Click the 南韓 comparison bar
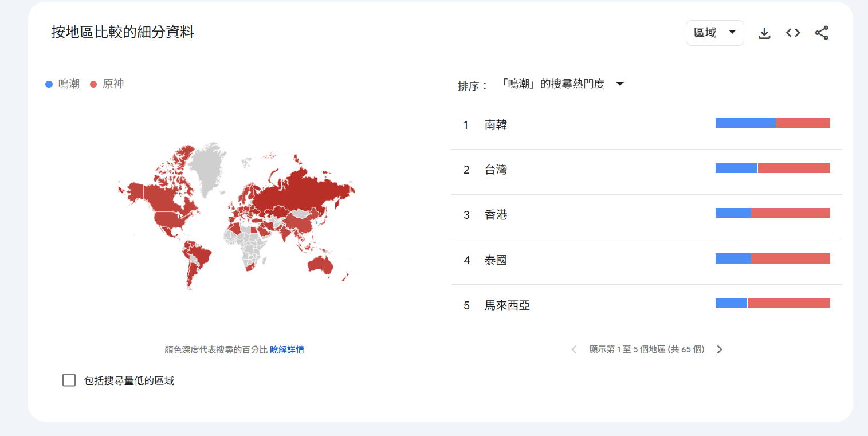Viewport: 868px width, 436px height. 772,123
